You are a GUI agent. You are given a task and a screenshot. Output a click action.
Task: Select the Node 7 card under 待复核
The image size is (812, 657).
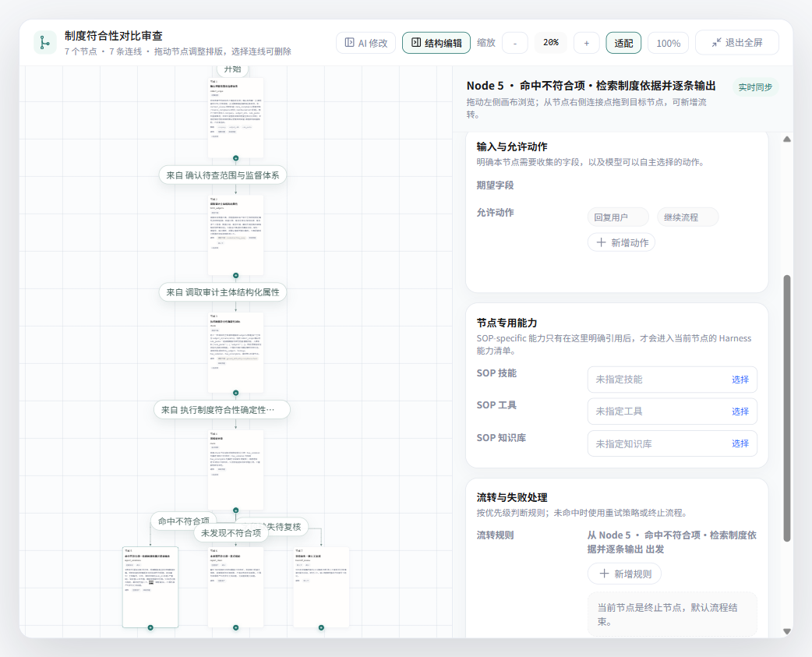(x=321, y=587)
